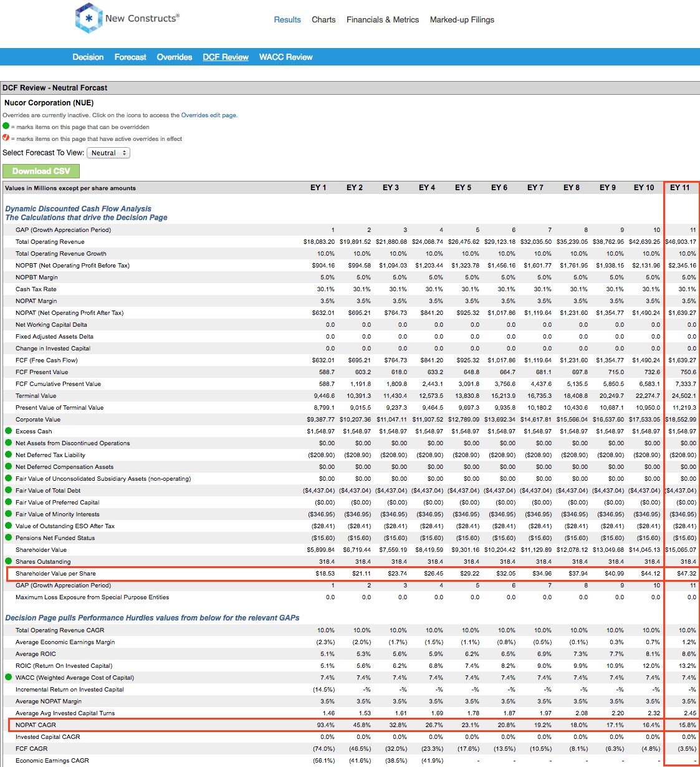Click Shareholder Value per Share row label
The height and width of the screenshot is (767, 700).
55,573
